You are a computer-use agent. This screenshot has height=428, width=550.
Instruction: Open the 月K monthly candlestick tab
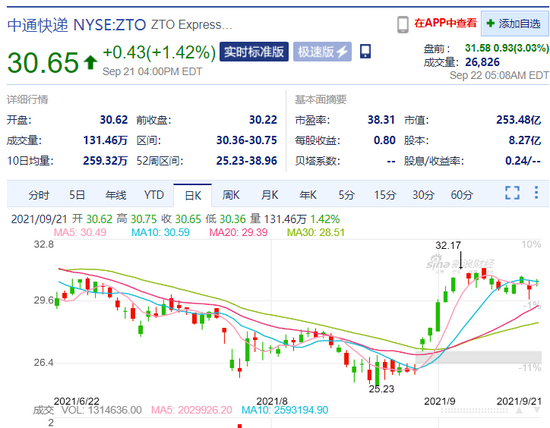click(x=269, y=195)
